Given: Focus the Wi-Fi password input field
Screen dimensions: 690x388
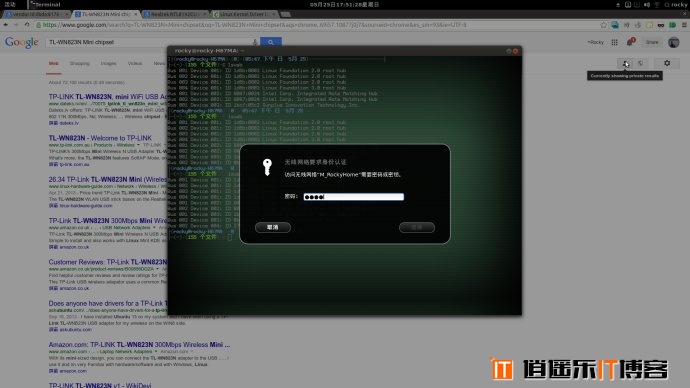Looking at the screenshot, I should pyautogui.click(x=353, y=197).
